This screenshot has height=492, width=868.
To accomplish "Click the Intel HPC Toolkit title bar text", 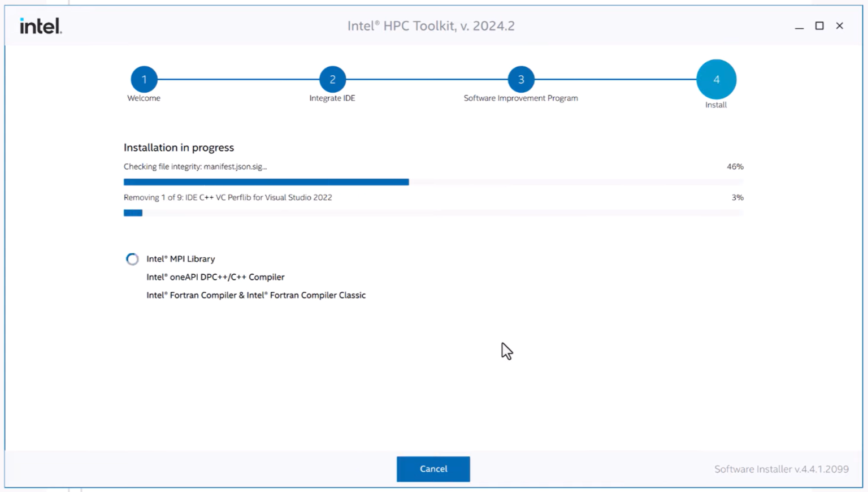I will [431, 25].
